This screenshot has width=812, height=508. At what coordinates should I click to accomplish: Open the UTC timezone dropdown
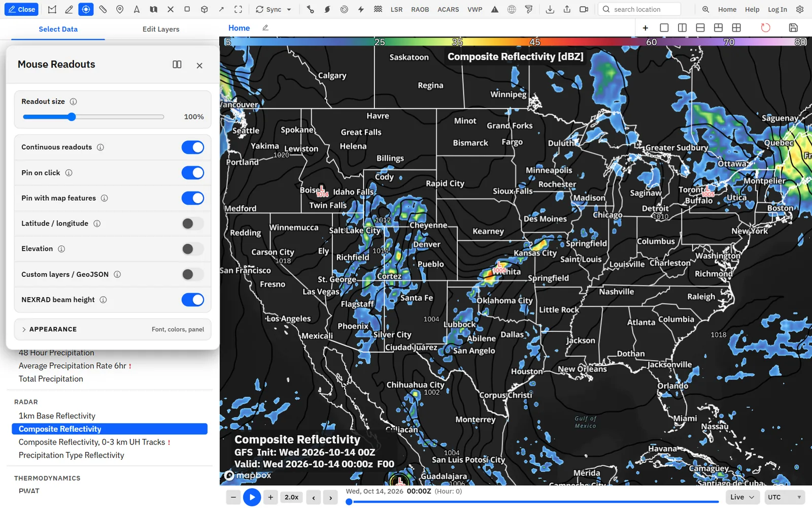point(785,497)
